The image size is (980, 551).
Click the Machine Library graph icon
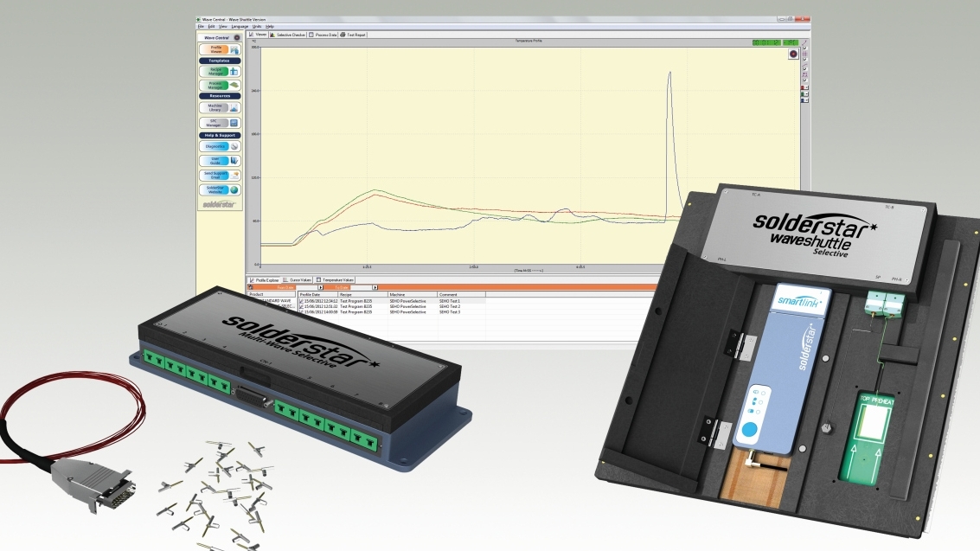point(234,107)
